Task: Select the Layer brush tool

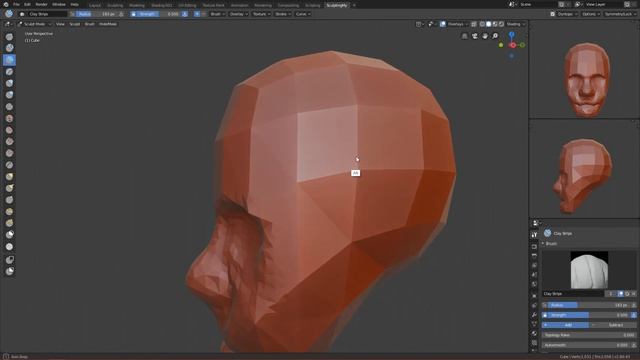Action: (9, 72)
